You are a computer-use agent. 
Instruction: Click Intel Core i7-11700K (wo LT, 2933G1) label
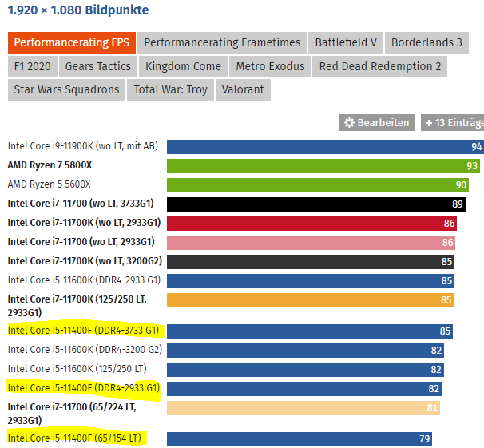click(84, 223)
